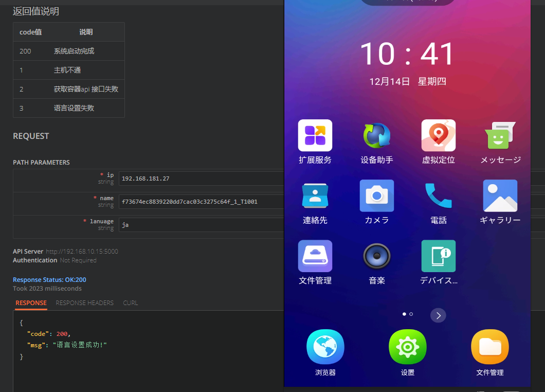Open the 虚拟定位 virtual location app

pyautogui.click(x=438, y=135)
